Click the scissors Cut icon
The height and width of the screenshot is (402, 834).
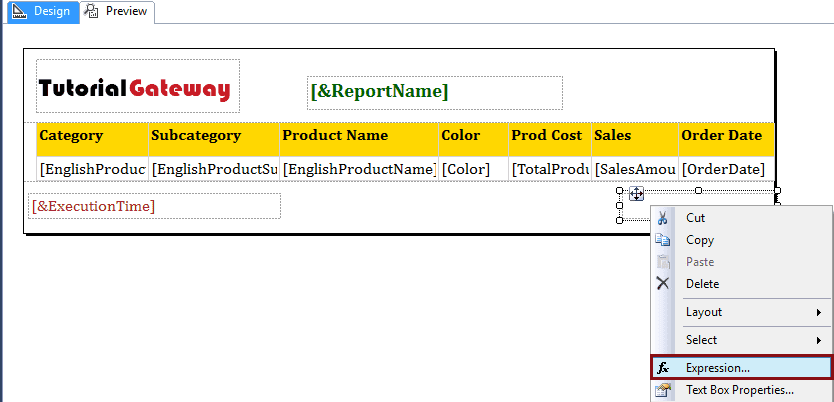point(663,218)
